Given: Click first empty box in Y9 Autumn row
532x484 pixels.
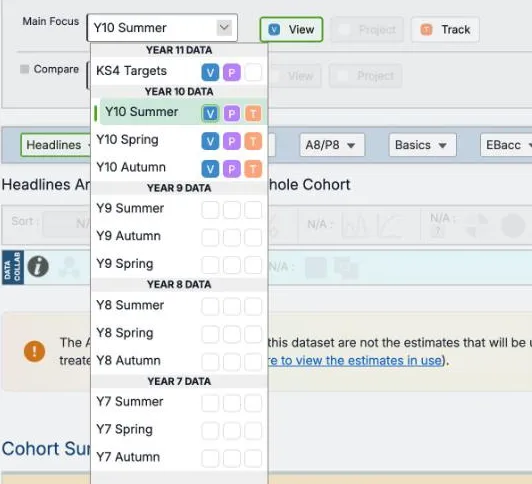Looking at the screenshot, I should [210, 237].
